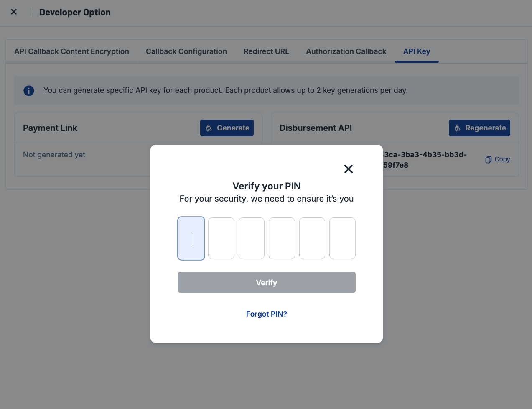Open the Forgot PIN? link
This screenshot has height=409, width=532.
pos(267,314)
